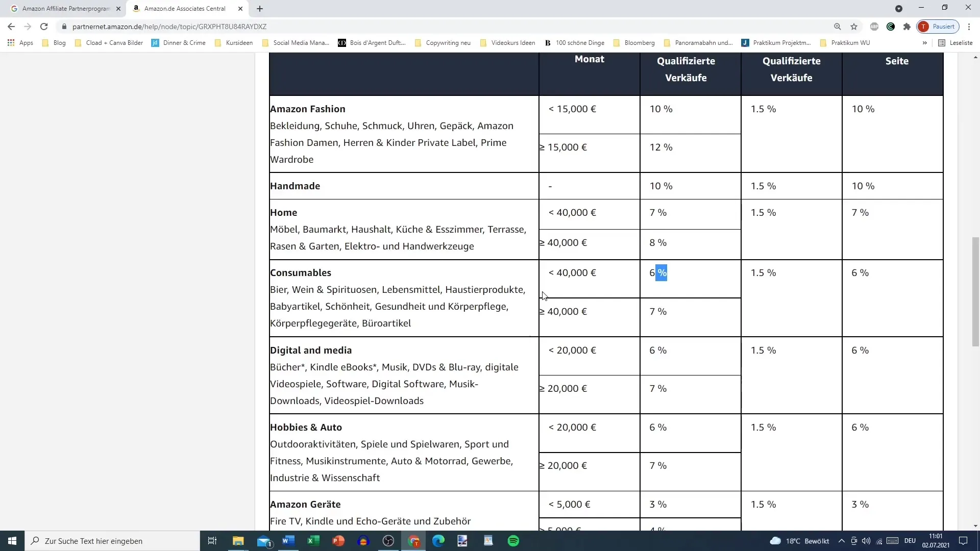Open the Adblock Plus extension icon
This screenshot has width=980, height=551.
tap(874, 27)
